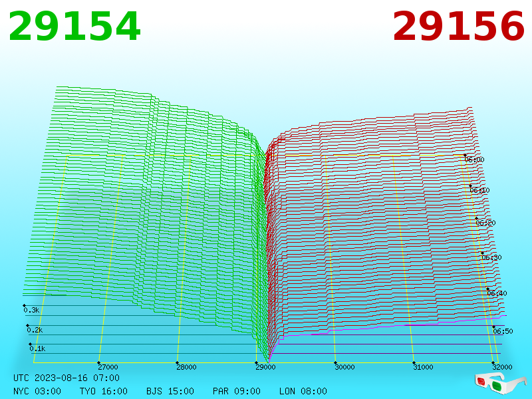The height and width of the screenshot is (399, 532).
Task: Click the 3D anaglyph glasses icon
Action: tap(501, 383)
